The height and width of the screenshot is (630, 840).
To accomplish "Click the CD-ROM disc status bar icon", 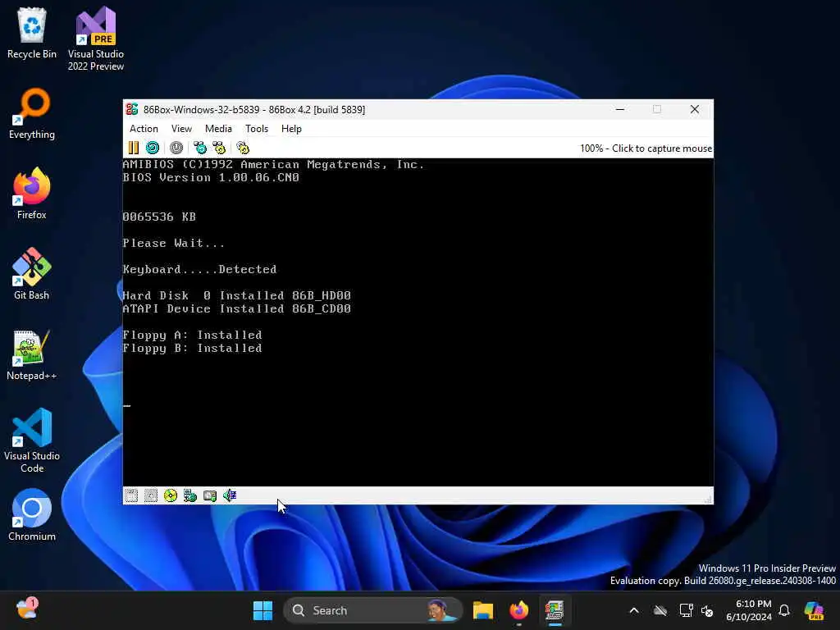I will point(171,495).
